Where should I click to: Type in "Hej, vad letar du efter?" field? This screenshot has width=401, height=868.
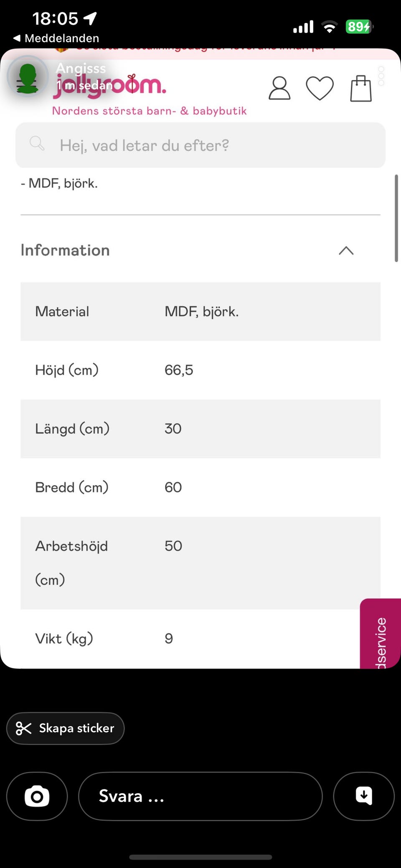point(200,145)
